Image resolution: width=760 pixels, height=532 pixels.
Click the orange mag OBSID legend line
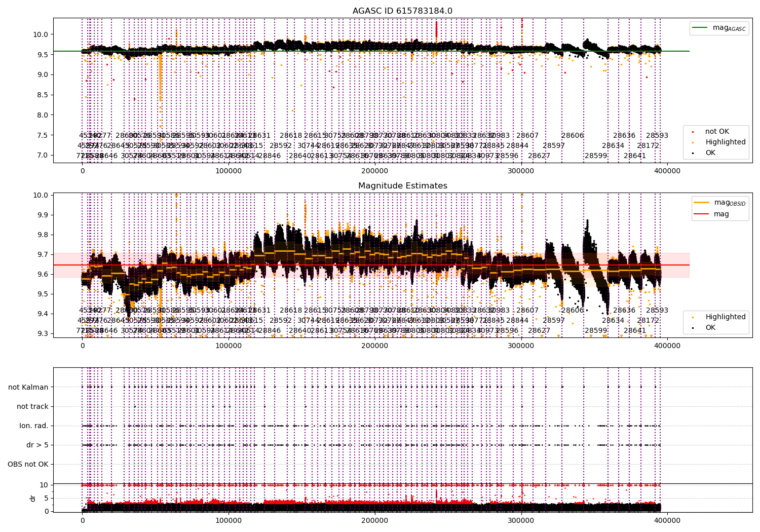point(702,203)
